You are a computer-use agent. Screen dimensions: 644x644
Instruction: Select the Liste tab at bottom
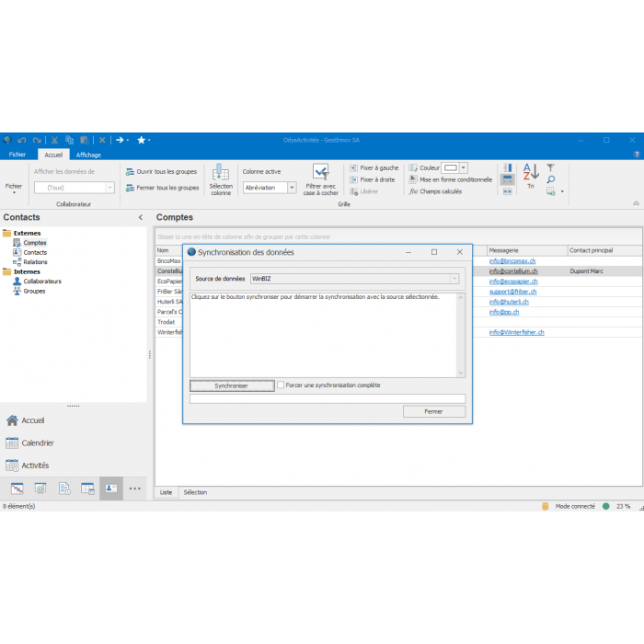click(166, 492)
